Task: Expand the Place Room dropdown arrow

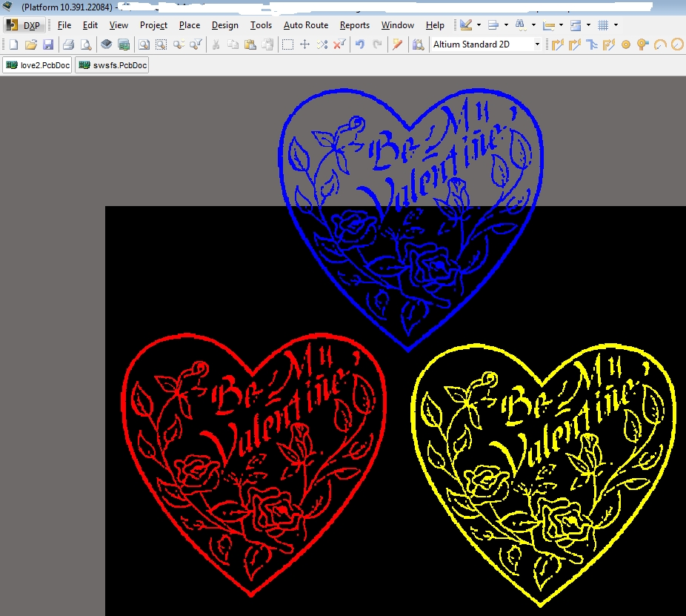Action: pyautogui.click(x=588, y=25)
